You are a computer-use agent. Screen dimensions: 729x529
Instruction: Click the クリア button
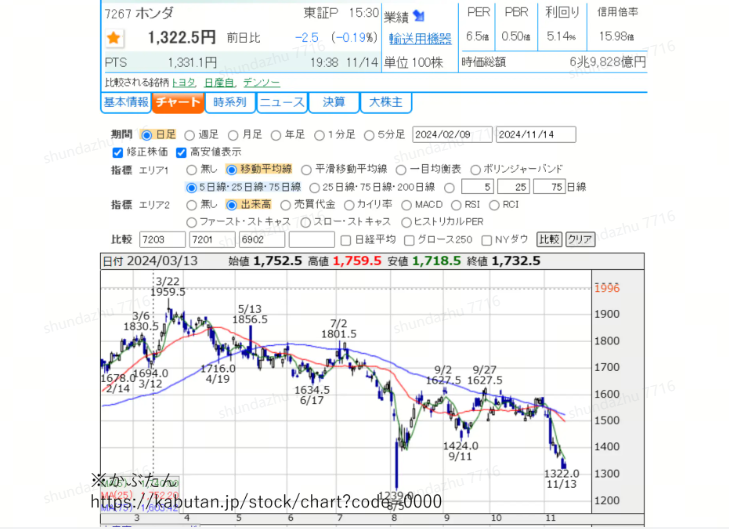tap(580, 239)
